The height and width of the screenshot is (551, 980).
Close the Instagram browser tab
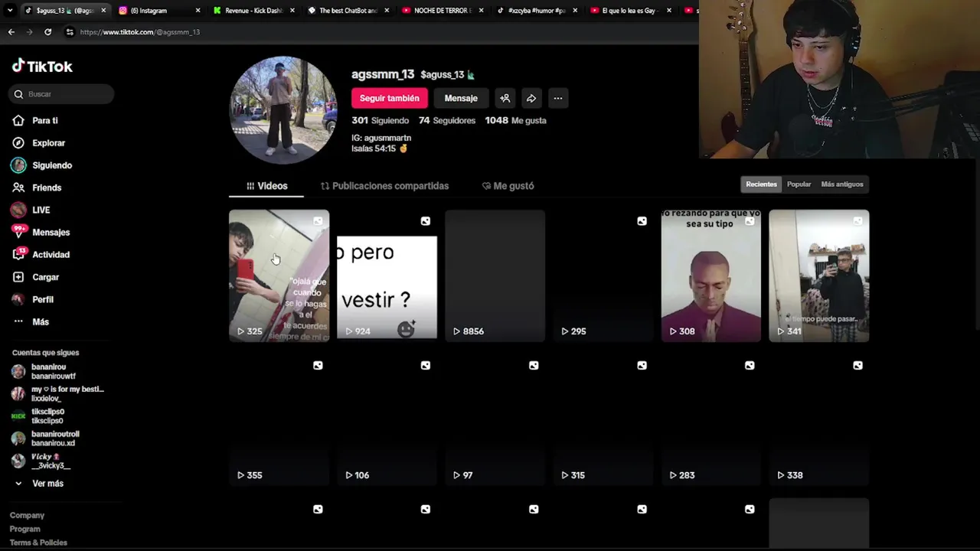coord(198,11)
